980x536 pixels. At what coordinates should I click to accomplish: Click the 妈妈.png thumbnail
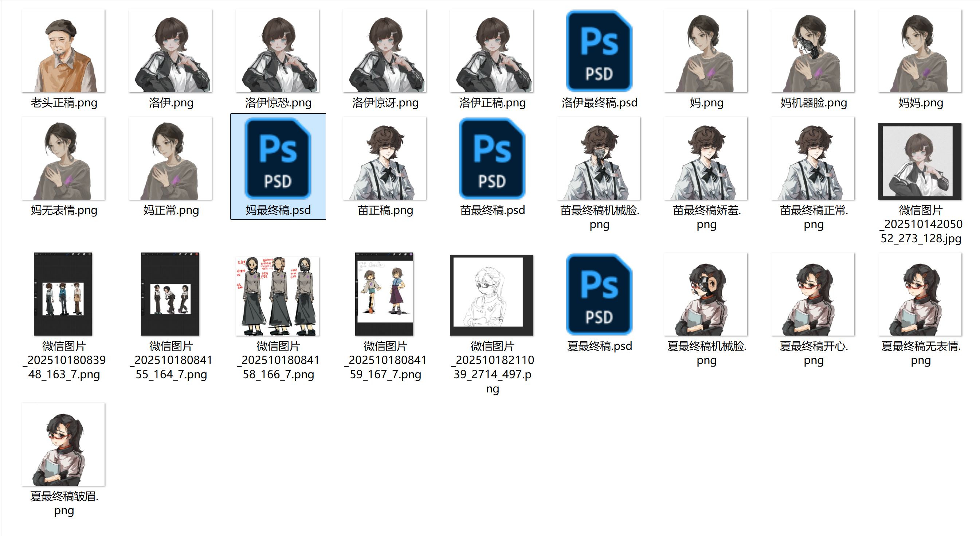[x=920, y=51]
